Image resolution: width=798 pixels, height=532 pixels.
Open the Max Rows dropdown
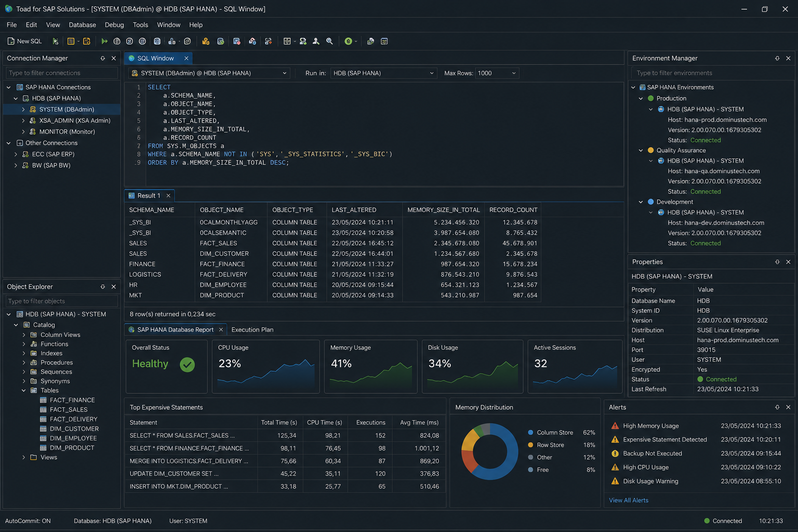(514, 73)
